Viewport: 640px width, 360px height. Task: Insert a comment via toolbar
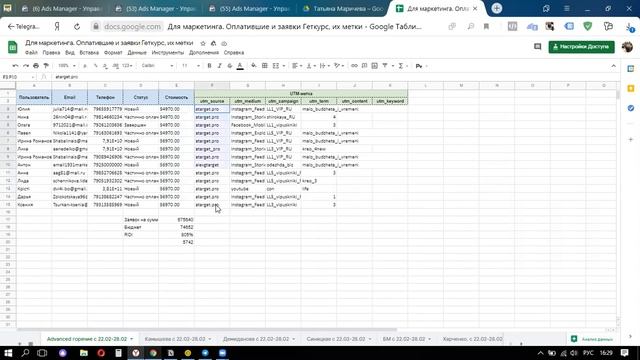(x=364, y=66)
